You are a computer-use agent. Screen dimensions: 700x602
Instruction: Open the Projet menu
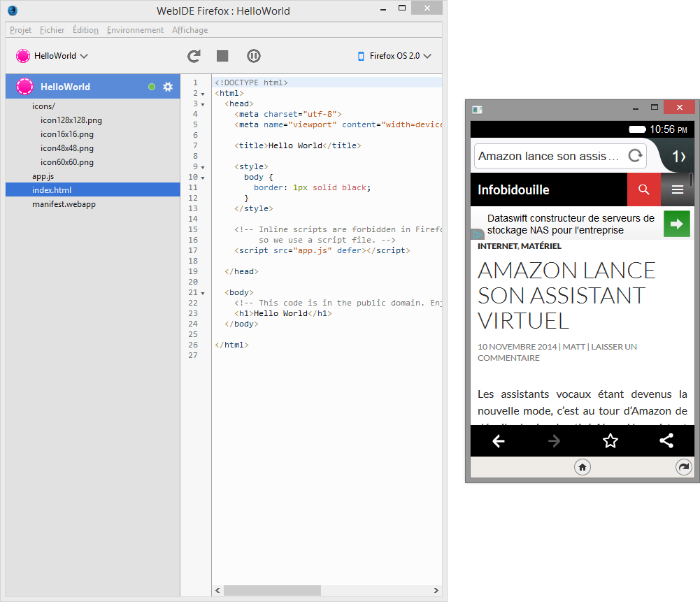click(x=20, y=30)
